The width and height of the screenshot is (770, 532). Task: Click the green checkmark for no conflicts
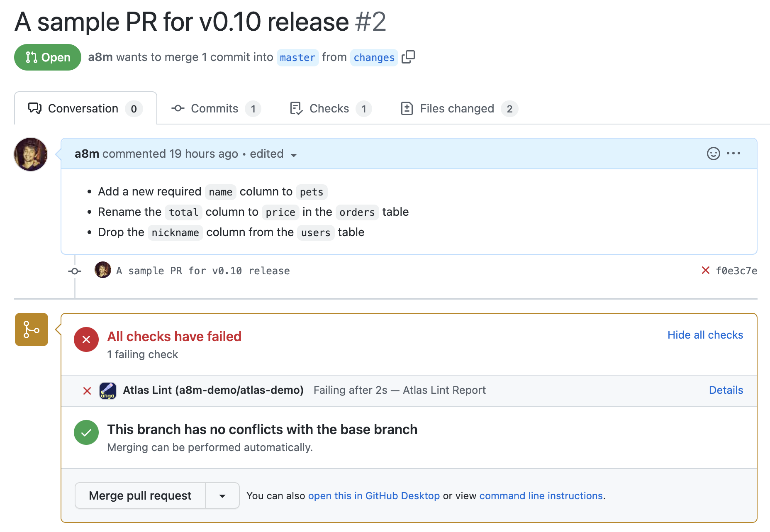pyautogui.click(x=86, y=432)
